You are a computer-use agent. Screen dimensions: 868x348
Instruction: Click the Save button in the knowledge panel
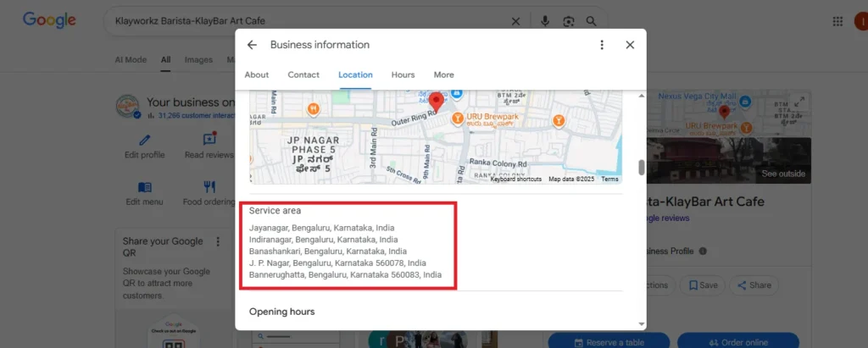(x=703, y=285)
